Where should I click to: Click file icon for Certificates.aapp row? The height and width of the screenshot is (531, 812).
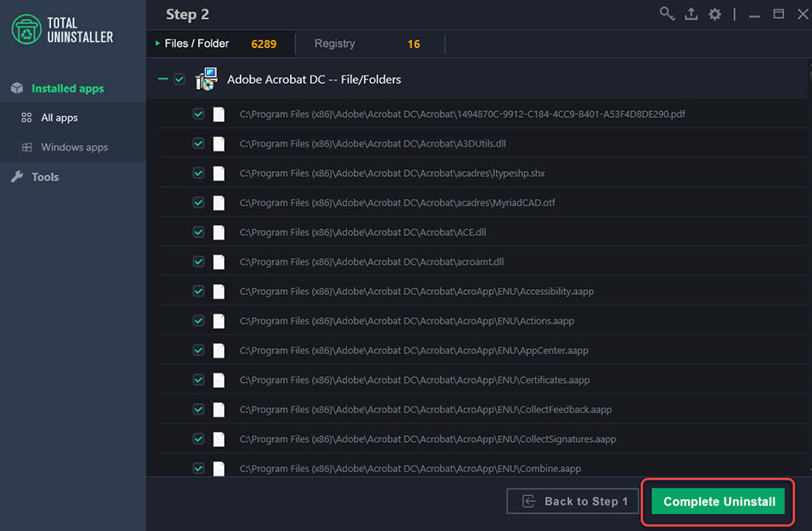[x=219, y=381]
